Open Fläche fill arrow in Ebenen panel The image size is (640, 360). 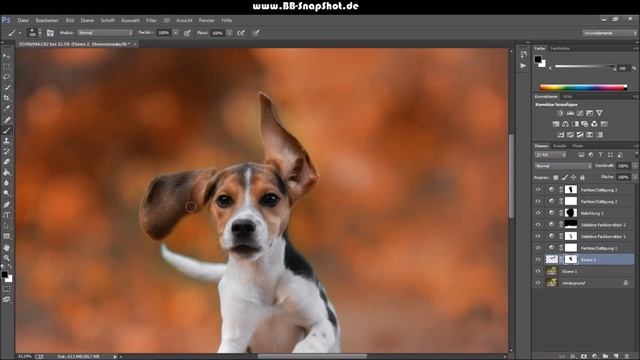[x=635, y=178]
